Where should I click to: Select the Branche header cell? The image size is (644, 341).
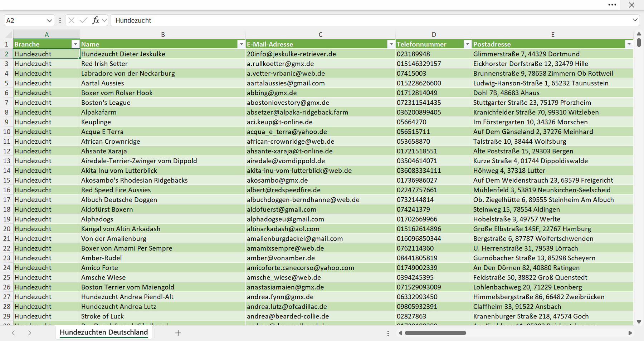(x=47, y=44)
